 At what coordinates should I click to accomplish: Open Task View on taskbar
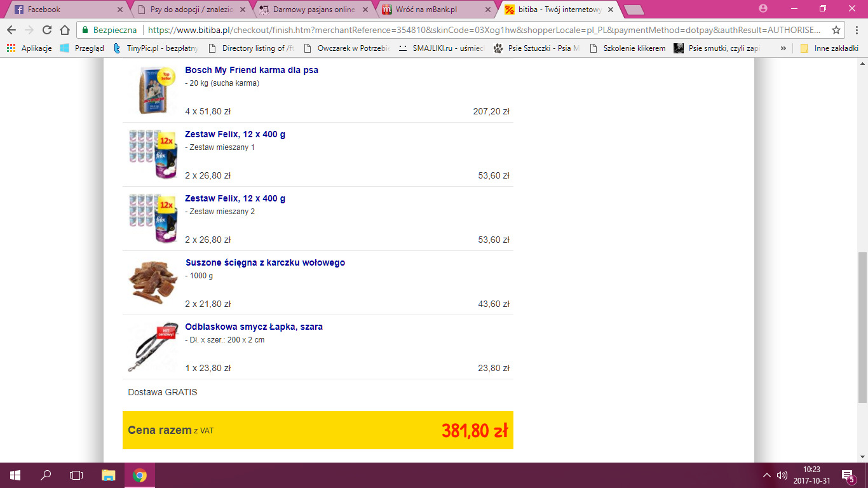pos(76,475)
